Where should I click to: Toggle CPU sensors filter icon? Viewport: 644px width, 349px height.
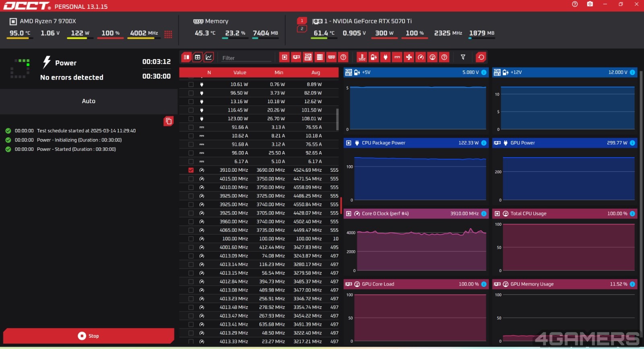285,57
